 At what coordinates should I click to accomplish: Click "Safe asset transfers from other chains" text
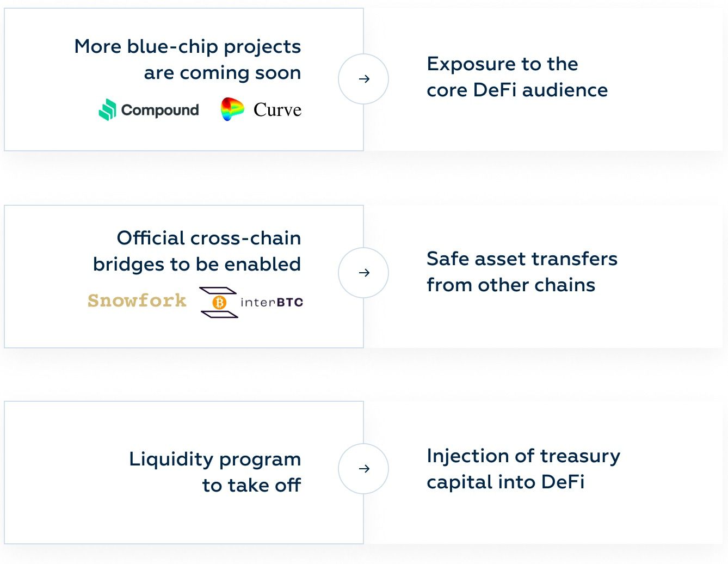click(x=522, y=272)
